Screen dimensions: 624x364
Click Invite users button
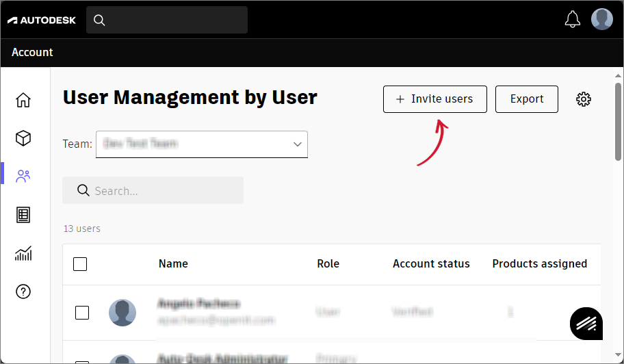click(x=435, y=99)
